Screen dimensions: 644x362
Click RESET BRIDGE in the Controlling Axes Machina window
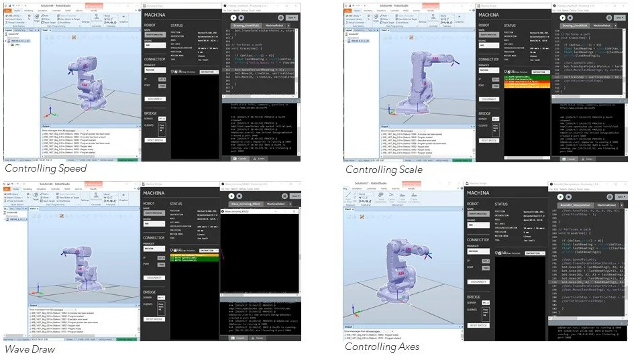[x=478, y=325]
